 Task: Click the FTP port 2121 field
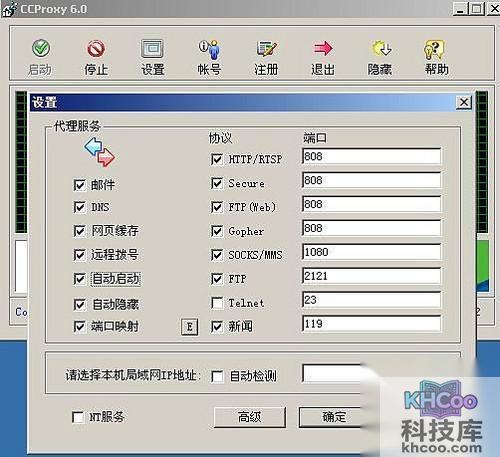tap(371, 276)
